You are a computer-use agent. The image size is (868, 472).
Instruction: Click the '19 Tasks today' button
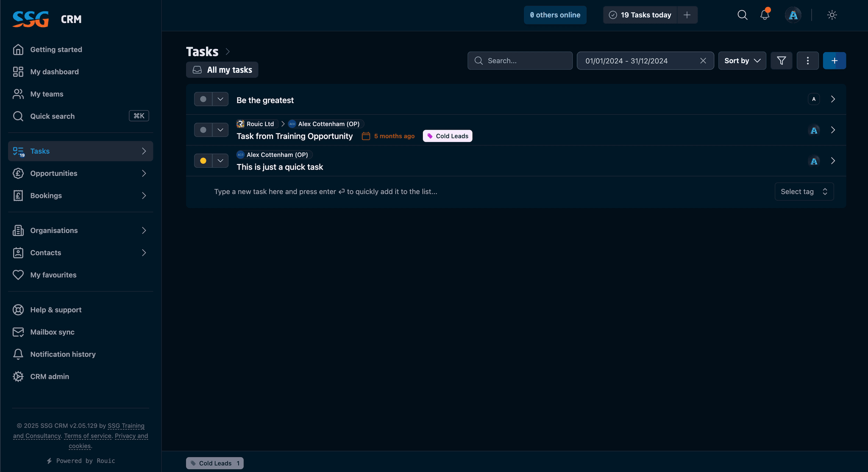[x=640, y=15]
